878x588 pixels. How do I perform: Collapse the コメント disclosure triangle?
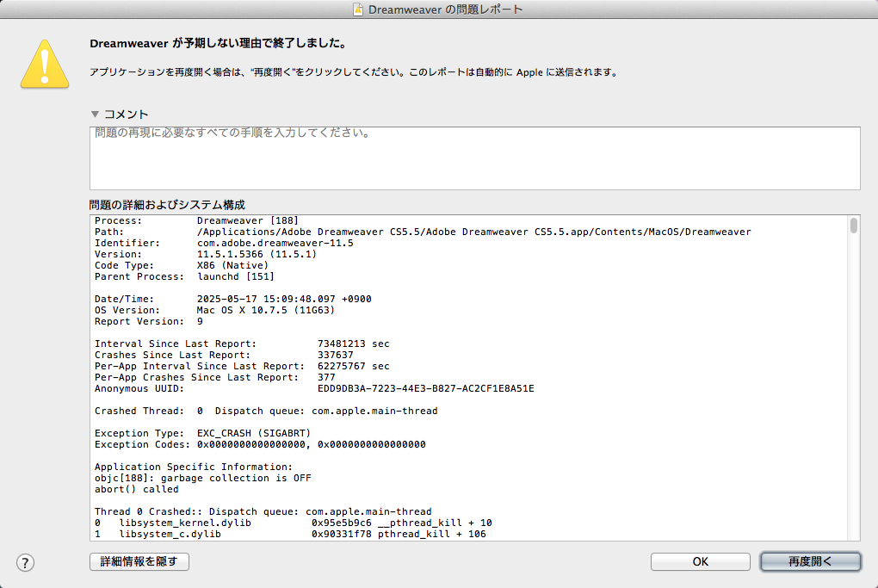[96, 115]
